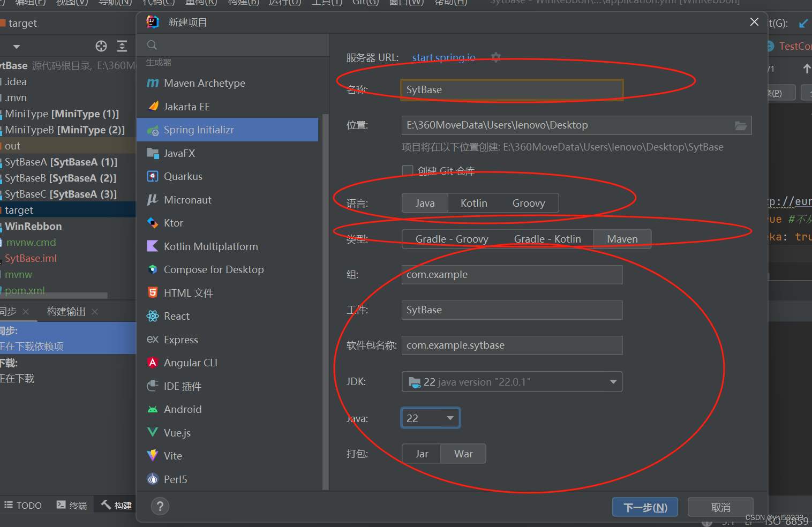Select the out folder in tree
This screenshot has width=812, height=527.
[12, 146]
